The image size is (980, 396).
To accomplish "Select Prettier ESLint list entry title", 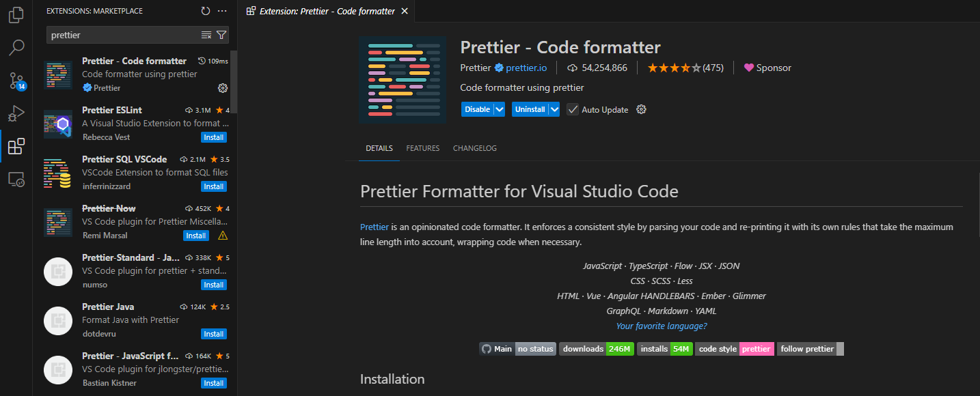I will point(112,110).
